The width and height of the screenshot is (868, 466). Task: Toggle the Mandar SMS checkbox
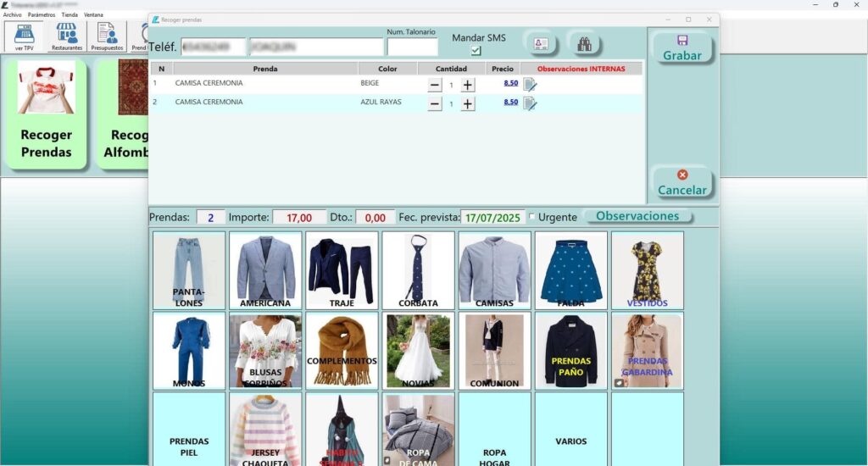pos(476,51)
